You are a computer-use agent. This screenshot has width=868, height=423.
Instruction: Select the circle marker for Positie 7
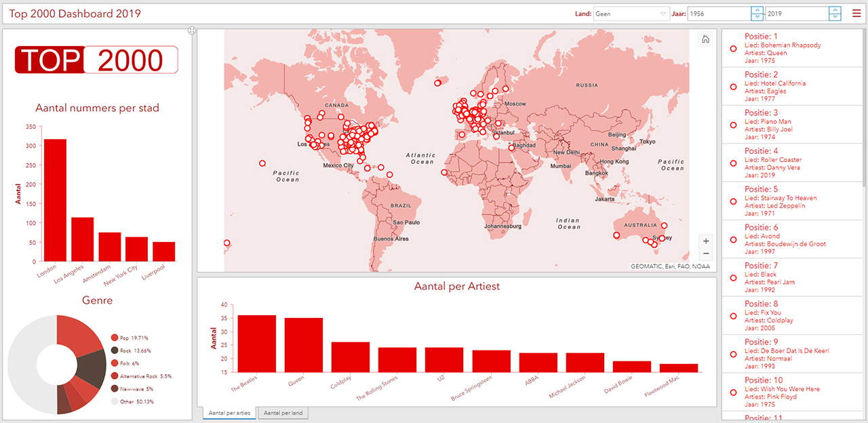(733, 278)
